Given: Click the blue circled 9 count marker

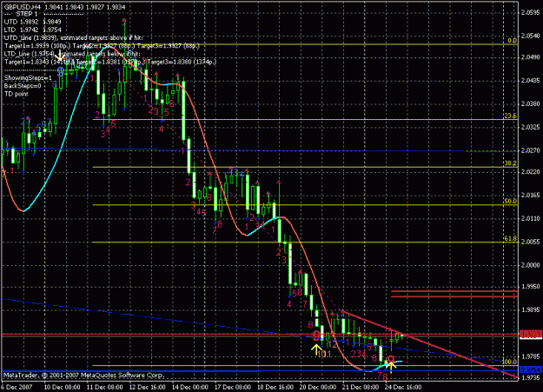Looking at the screenshot, I should coord(61,72).
